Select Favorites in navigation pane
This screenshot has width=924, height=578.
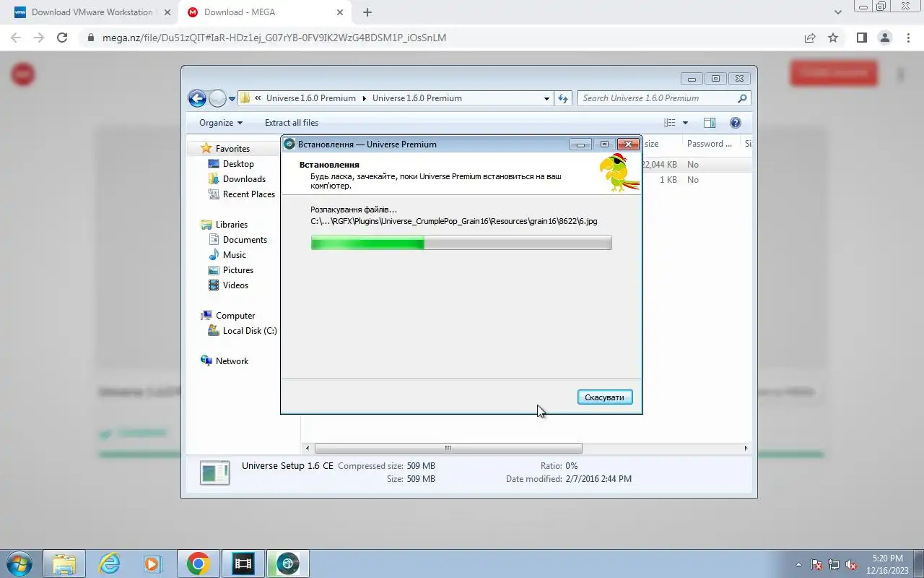232,148
